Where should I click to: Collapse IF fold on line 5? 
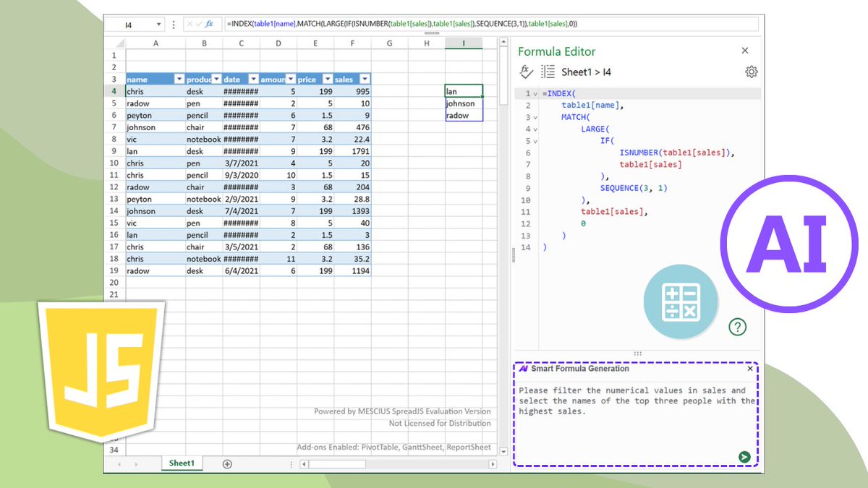point(535,142)
